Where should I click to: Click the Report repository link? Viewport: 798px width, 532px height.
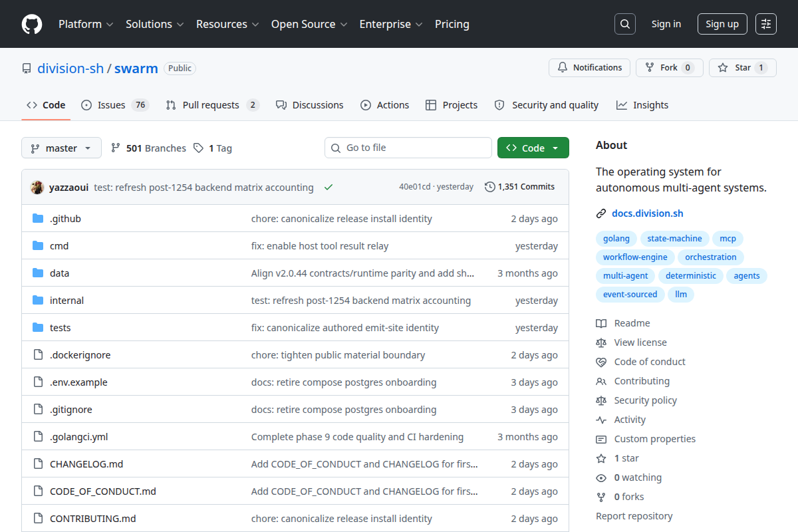coord(634,516)
